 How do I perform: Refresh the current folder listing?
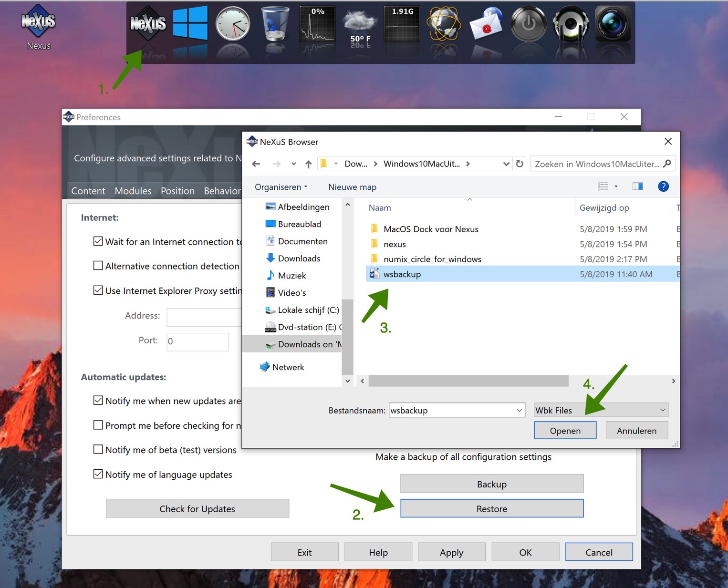click(x=520, y=164)
